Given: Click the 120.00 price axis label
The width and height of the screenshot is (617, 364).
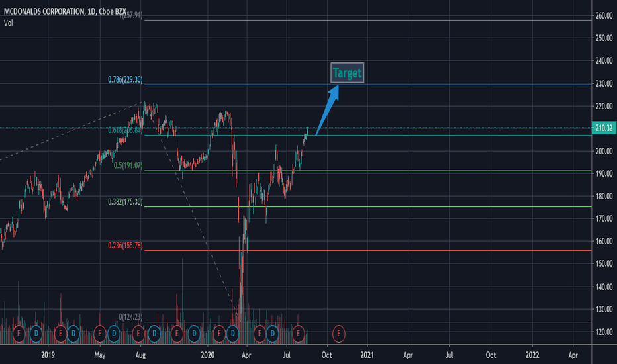Looking at the screenshot, I should 604,332.
